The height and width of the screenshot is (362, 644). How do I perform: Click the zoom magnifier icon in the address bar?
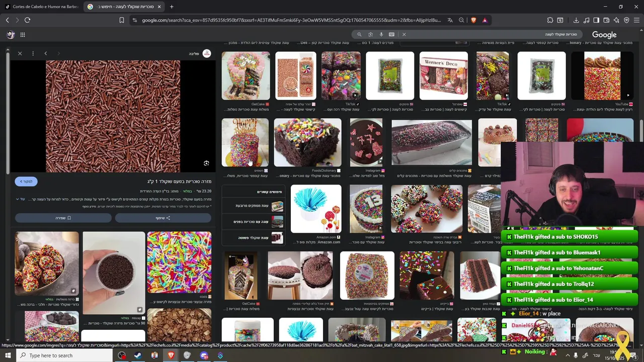(x=461, y=20)
